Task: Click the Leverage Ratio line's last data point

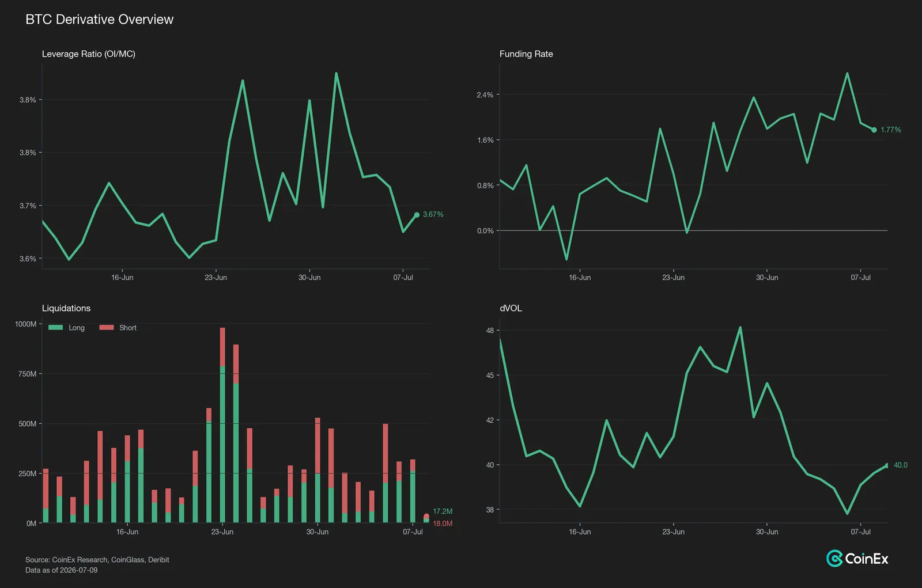Action: (x=417, y=215)
